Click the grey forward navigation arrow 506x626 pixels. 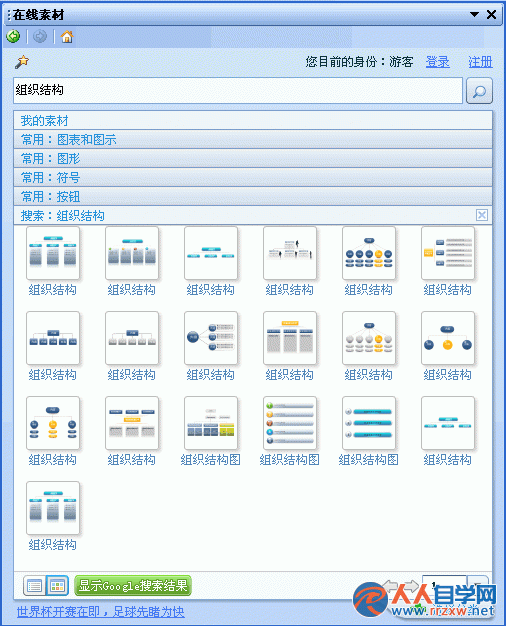tap(40, 37)
